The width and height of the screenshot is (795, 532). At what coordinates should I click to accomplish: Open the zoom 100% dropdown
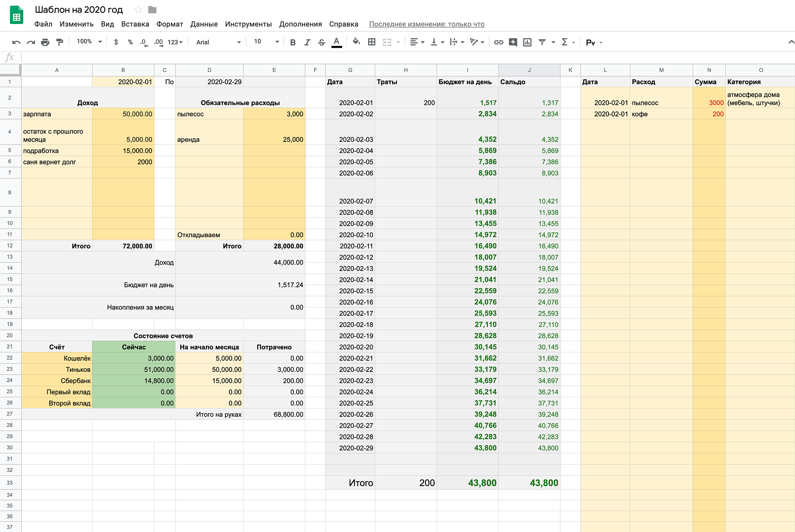[89, 42]
